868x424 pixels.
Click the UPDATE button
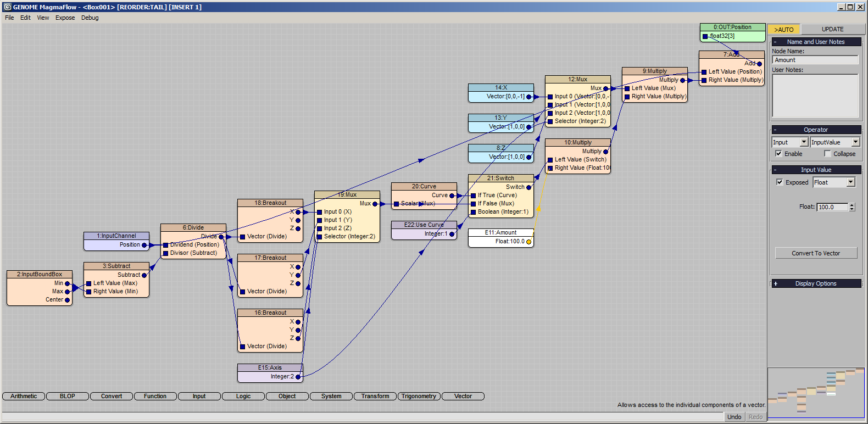pos(833,30)
